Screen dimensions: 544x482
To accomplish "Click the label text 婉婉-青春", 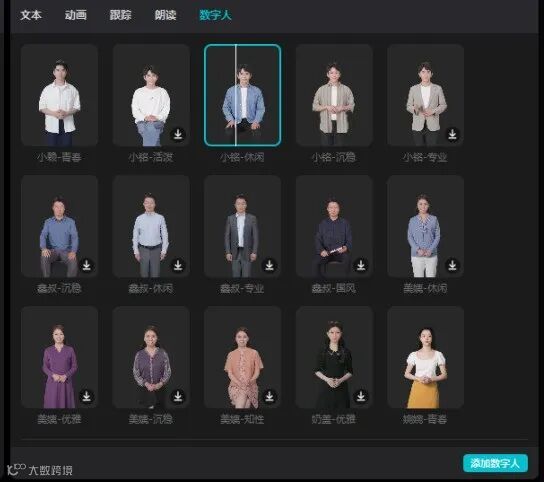I will [425, 419].
